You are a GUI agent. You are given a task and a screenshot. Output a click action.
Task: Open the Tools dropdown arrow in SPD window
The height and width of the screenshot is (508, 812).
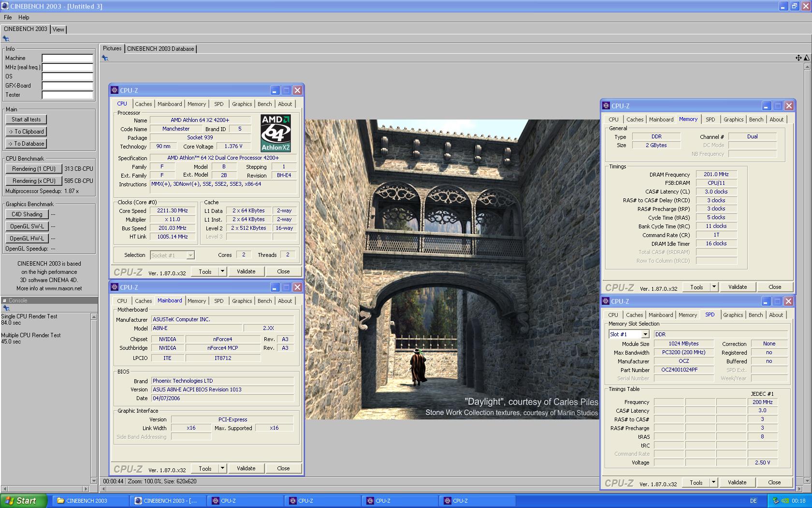(713, 482)
